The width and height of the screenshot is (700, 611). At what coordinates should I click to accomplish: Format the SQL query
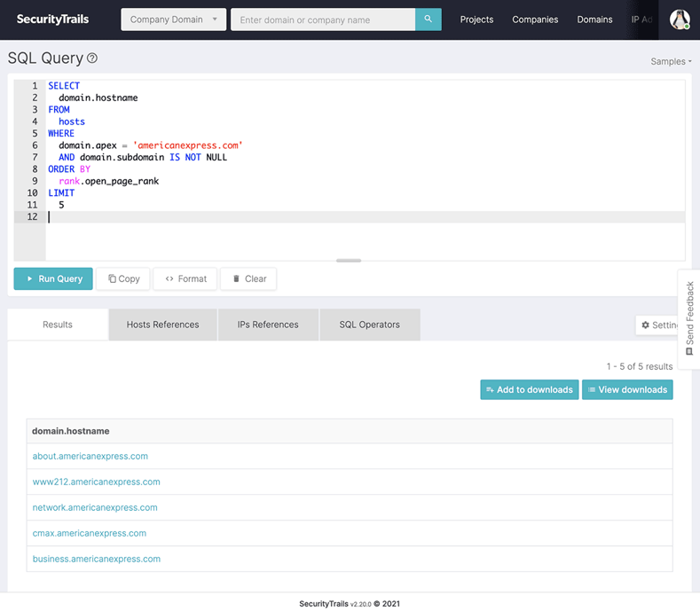click(185, 278)
